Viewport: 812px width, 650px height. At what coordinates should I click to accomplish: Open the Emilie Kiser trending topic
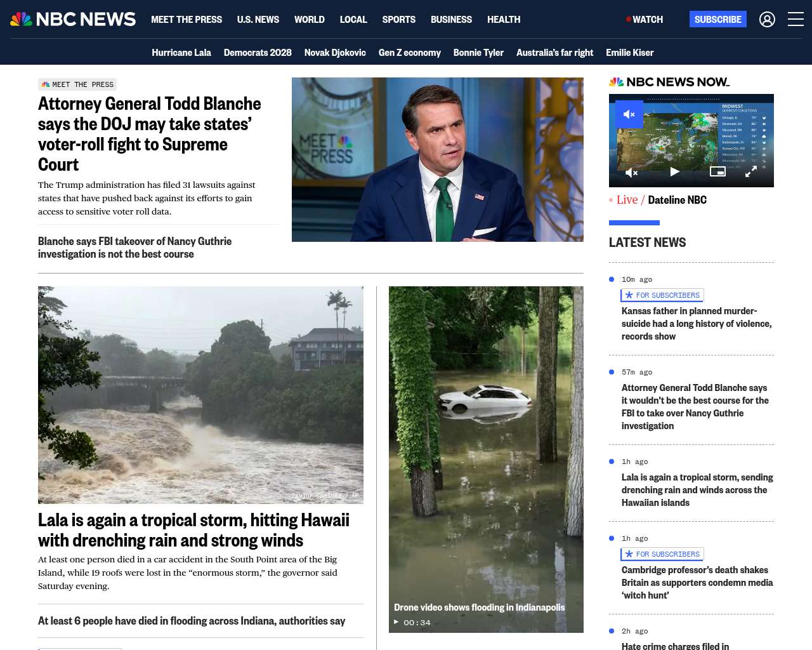coord(630,53)
